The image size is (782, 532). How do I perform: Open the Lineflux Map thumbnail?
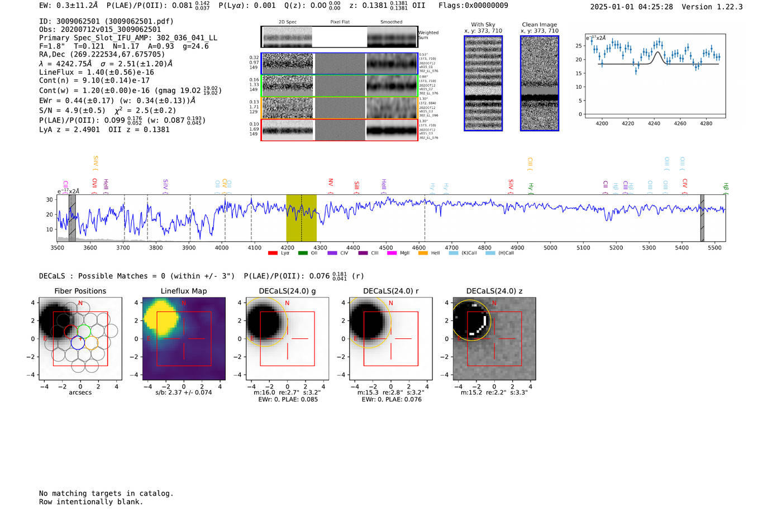tap(184, 338)
